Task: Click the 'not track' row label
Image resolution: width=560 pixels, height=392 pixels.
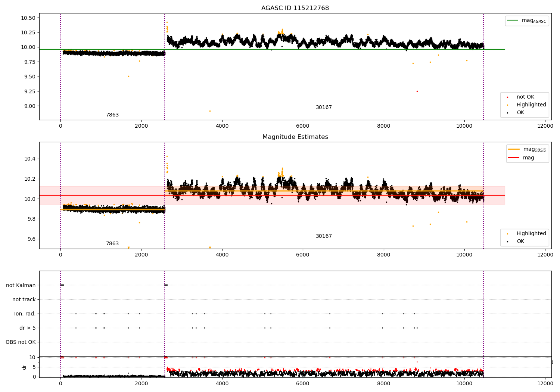Action: [24, 300]
